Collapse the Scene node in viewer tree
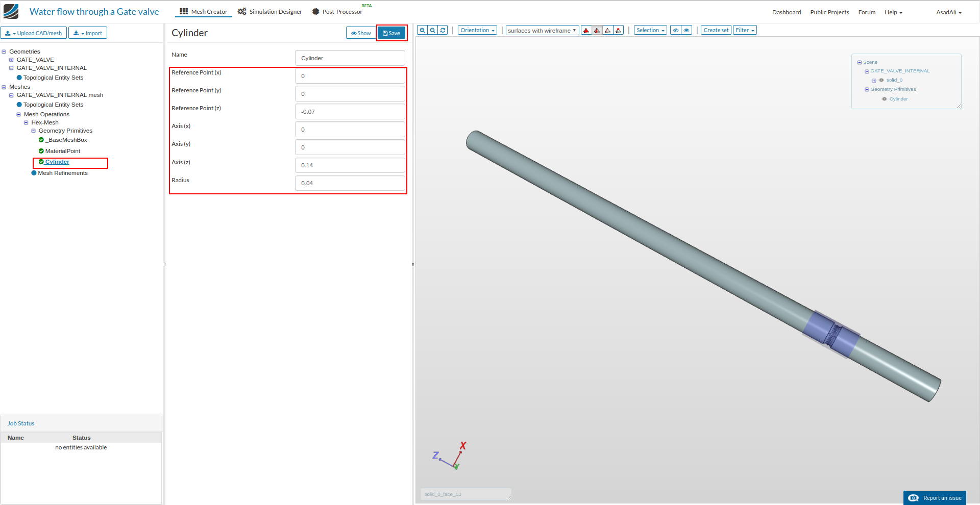980x505 pixels. tap(860, 62)
